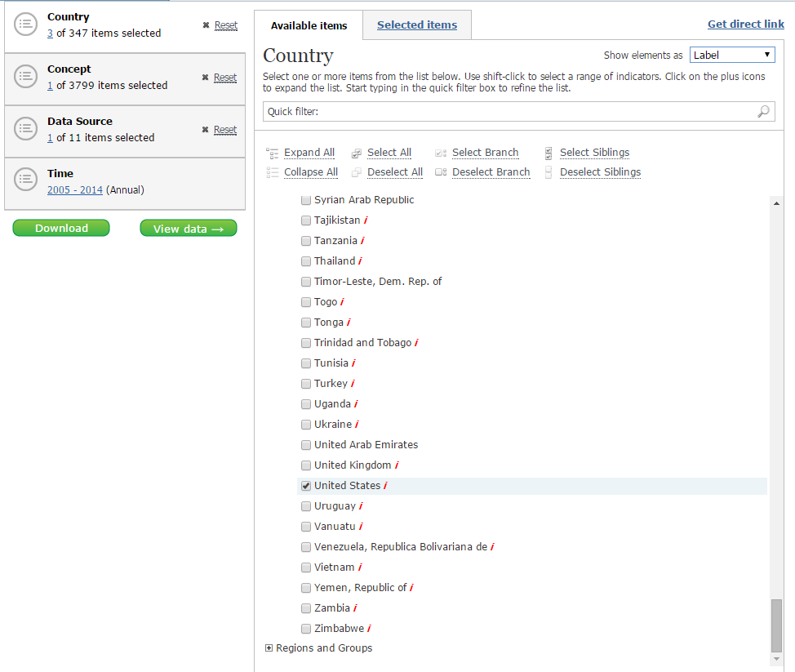Click the quick filter magnifier icon
Screen dimensions: 795x672
pyautogui.click(x=763, y=112)
